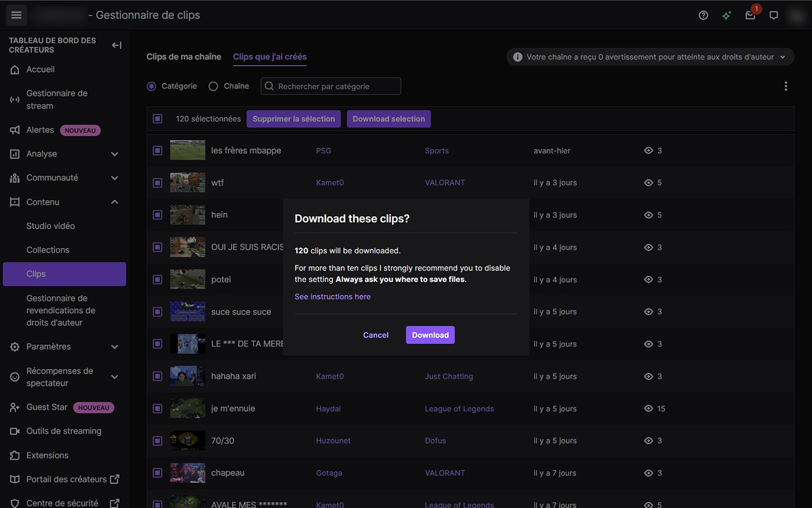This screenshot has width=812, height=508.
Task: Collapse the creator dashboard sidebar
Action: (x=115, y=44)
